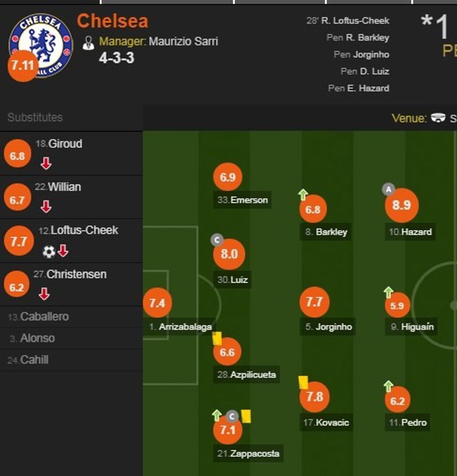Click the manager icon beside Maurizio Sarri
This screenshot has height=476, width=457.
pos(88,42)
